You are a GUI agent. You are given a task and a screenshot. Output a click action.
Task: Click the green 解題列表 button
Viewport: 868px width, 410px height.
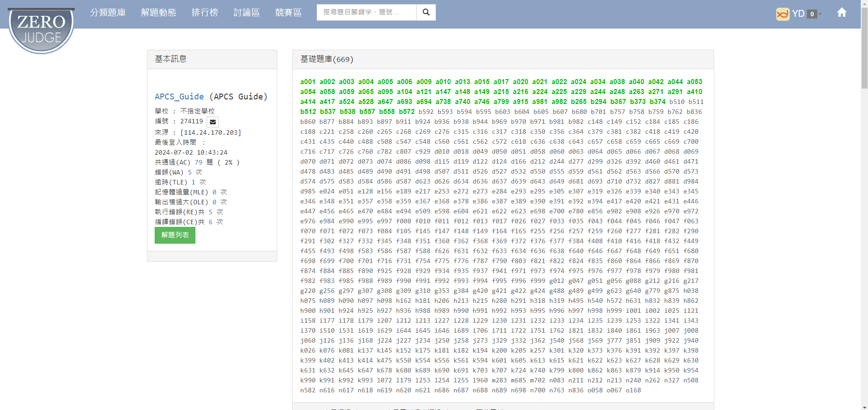click(x=175, y=235)
